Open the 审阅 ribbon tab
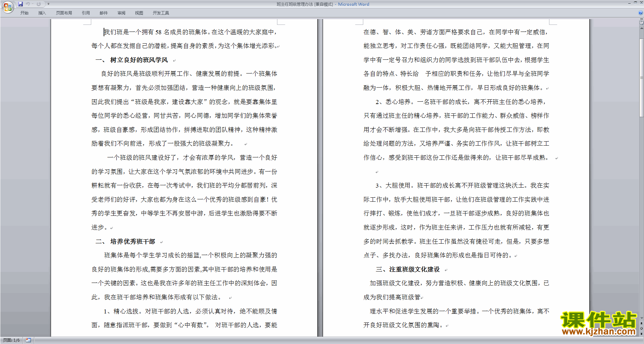The image size is (644, 344). point(121,13)
